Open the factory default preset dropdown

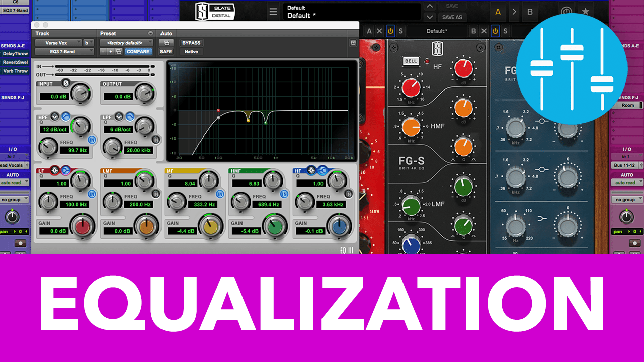(125, 43)
